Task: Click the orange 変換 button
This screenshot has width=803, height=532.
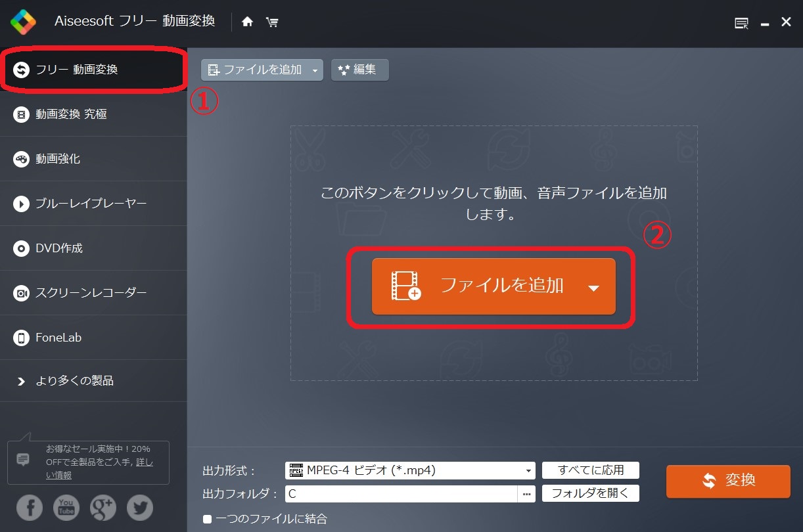Action: 728,481
